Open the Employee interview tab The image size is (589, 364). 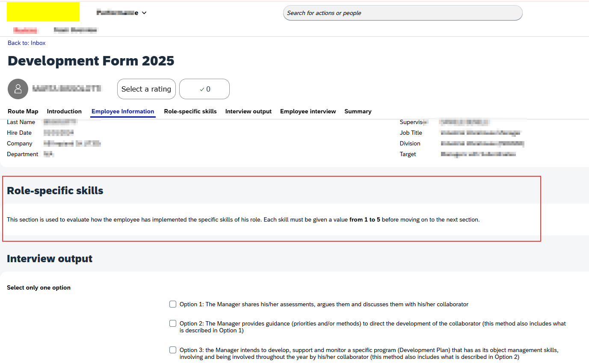point(308,111)
